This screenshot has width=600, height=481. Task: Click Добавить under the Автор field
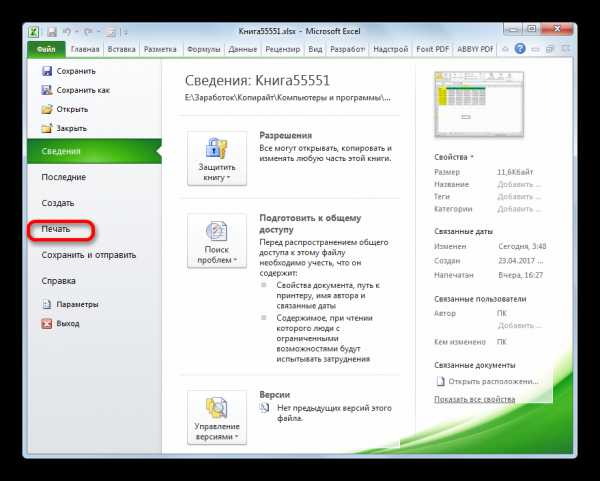click(x=519, y=326)
